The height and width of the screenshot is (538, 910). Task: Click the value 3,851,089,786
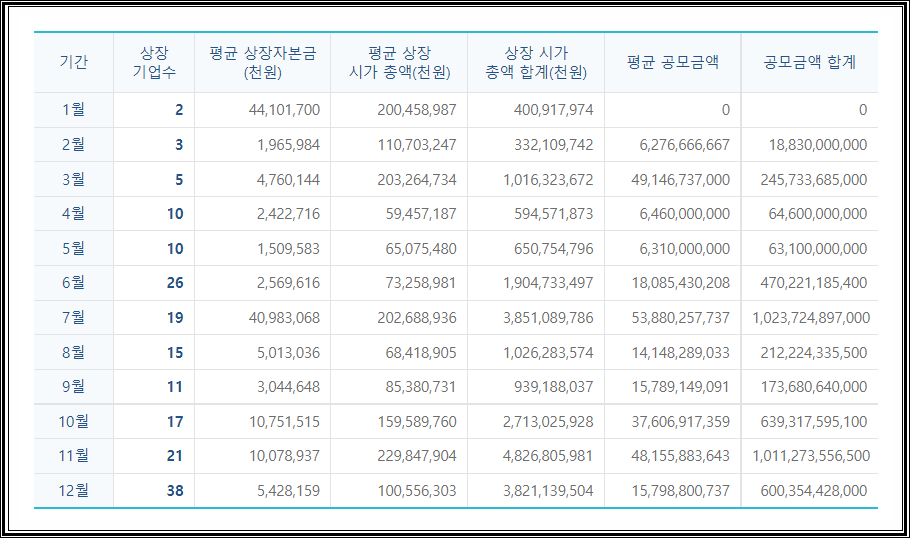coord(548,317)
